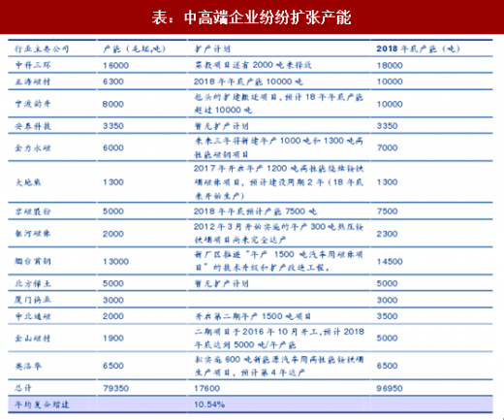504x420 pixels.
Task: Select the 14500 year-end capacity cell
Action: click(390, 261)
